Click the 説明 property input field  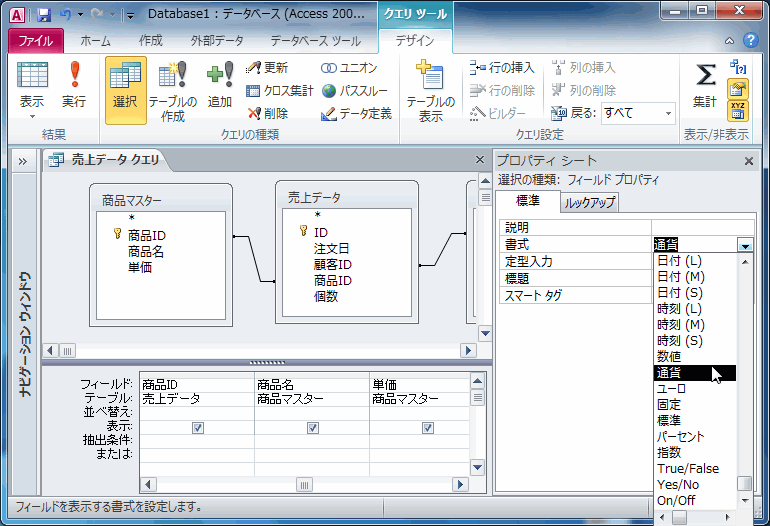tap(702, 227)
